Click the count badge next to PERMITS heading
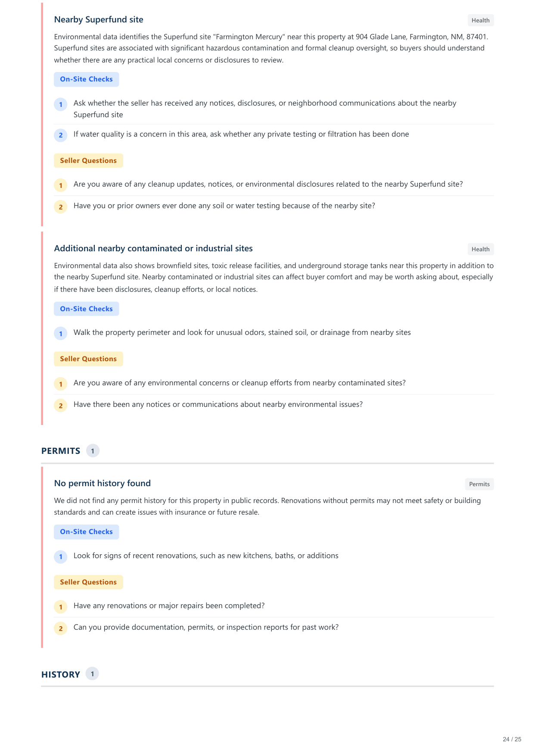The width and height of the screenshot is (535, 756). click(x=93, y=451)
